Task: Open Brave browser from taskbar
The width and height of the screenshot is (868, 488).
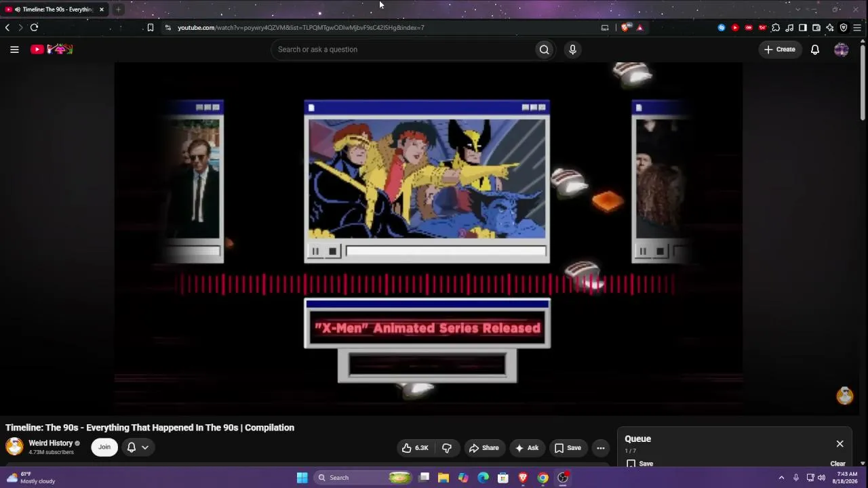Action: click(523, 478)
